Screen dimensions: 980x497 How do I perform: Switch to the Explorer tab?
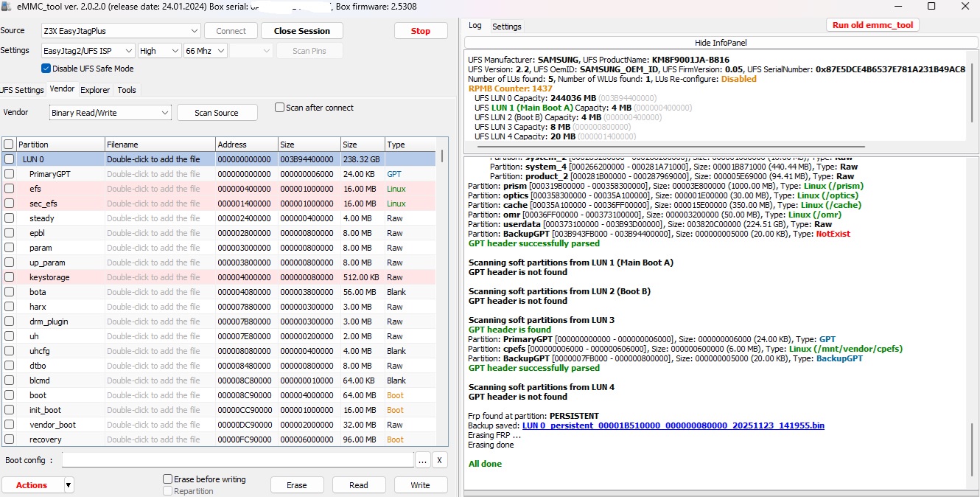pyautogui.click(x=95, y=90)
